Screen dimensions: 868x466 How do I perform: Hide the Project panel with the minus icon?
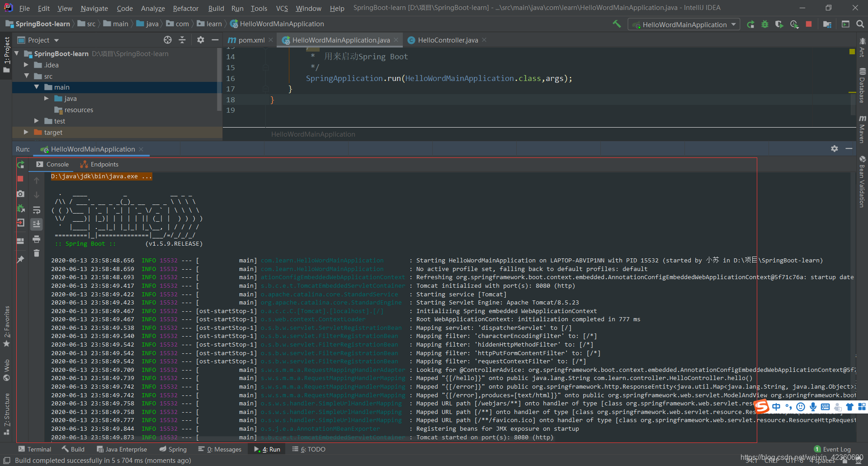tap(215, 40)
